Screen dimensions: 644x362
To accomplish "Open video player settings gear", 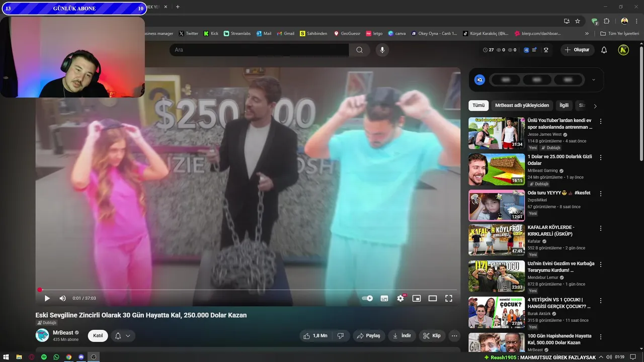I will [x=401, y=298].
